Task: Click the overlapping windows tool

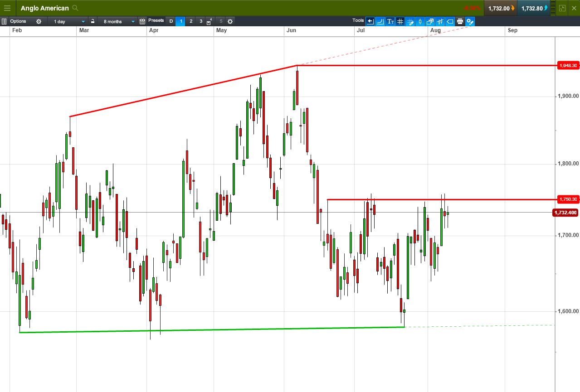Action: pyautogui.click(x=430, y=21)
